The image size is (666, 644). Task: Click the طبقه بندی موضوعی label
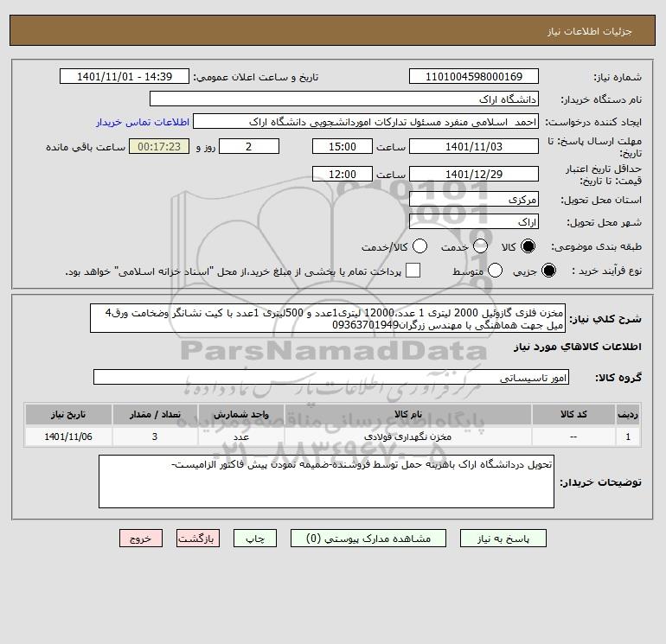596,246
